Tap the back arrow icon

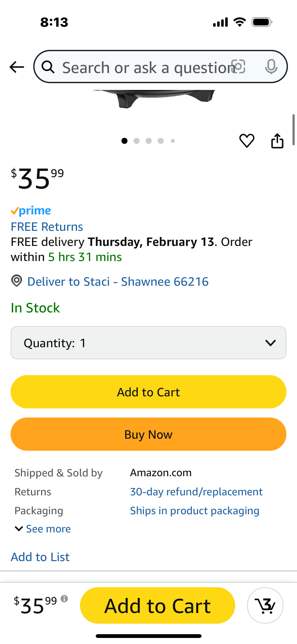point(17,67)
